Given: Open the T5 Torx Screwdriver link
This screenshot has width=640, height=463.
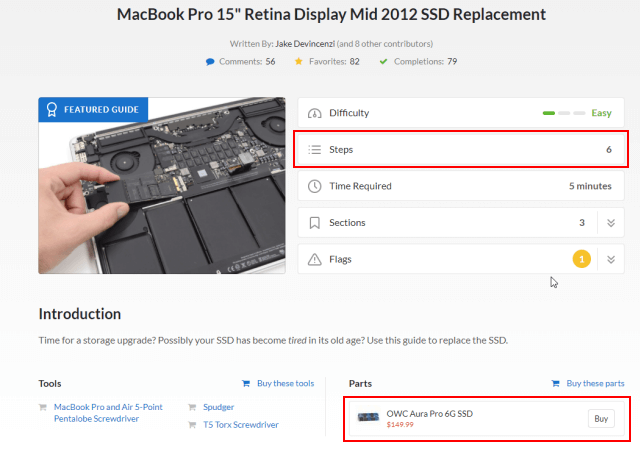Looking at the screenshot, I should click(241, 425).
